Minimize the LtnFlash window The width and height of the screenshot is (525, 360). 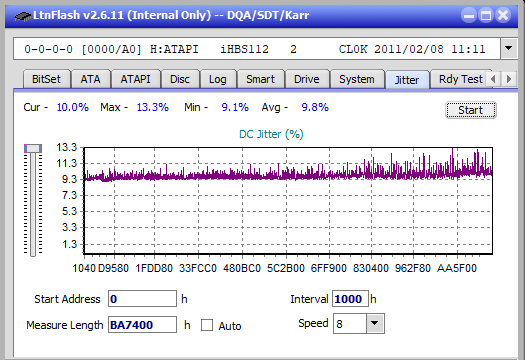[x=469, y=15]
